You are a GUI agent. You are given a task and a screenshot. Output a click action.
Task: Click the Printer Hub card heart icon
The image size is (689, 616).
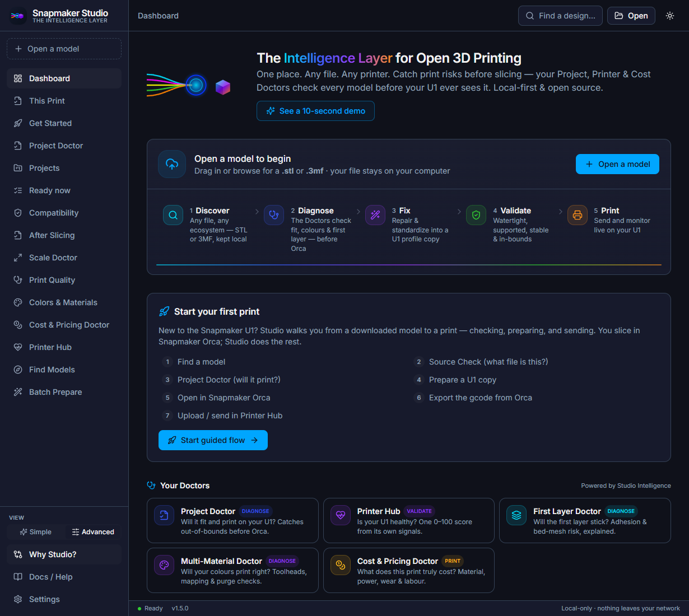pyautogui.click(x=341, y=515)
